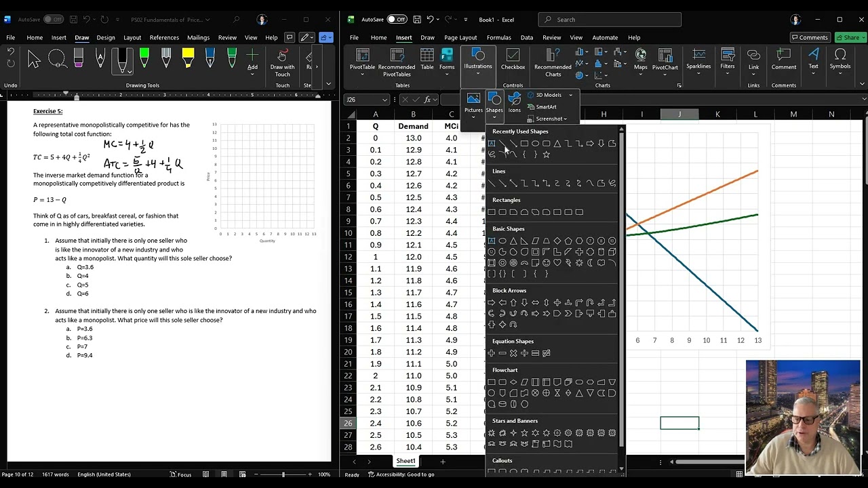Select the plus sign in Equation Shapes
The height and width of the screenshot is (488, 868).
pos(492,353)
